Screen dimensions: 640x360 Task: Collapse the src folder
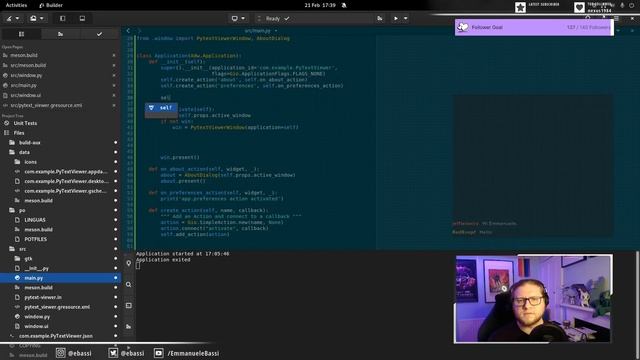pos(60,249)
